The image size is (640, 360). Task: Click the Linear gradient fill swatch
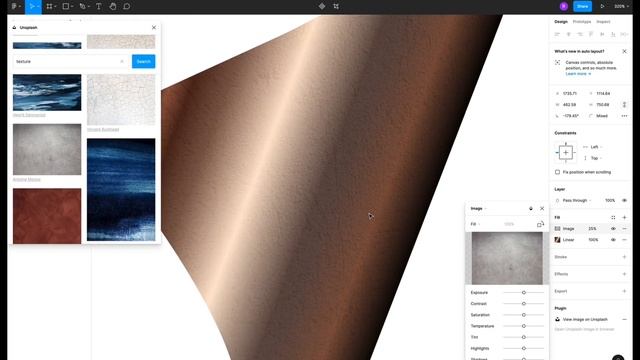click(558, 240)
